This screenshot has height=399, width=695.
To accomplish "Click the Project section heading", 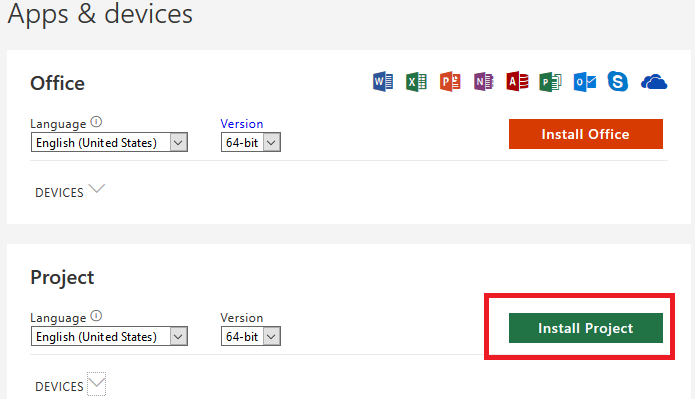I will [x=62, y=278].
